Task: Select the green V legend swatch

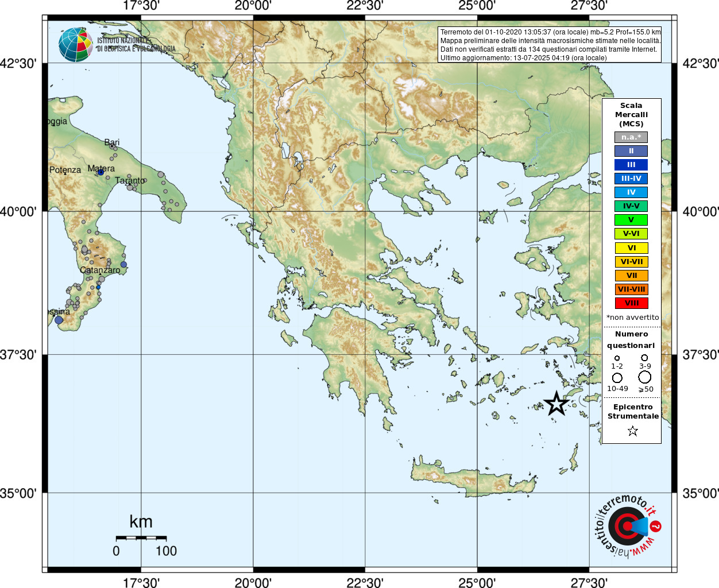Action: (631, 219)
